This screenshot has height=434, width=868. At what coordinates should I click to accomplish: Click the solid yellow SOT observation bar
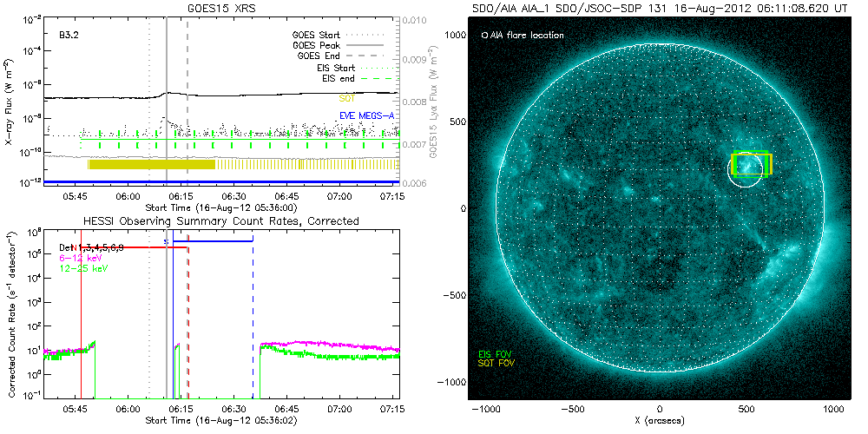click(152, 164)
